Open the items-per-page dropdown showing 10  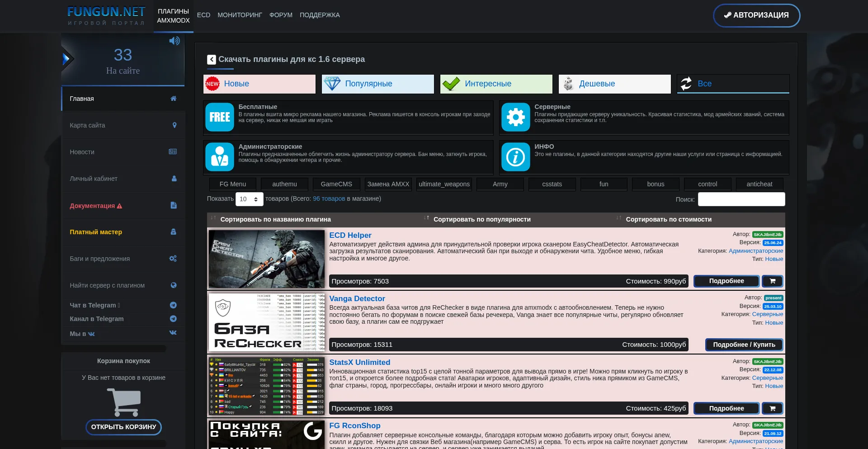249,199
